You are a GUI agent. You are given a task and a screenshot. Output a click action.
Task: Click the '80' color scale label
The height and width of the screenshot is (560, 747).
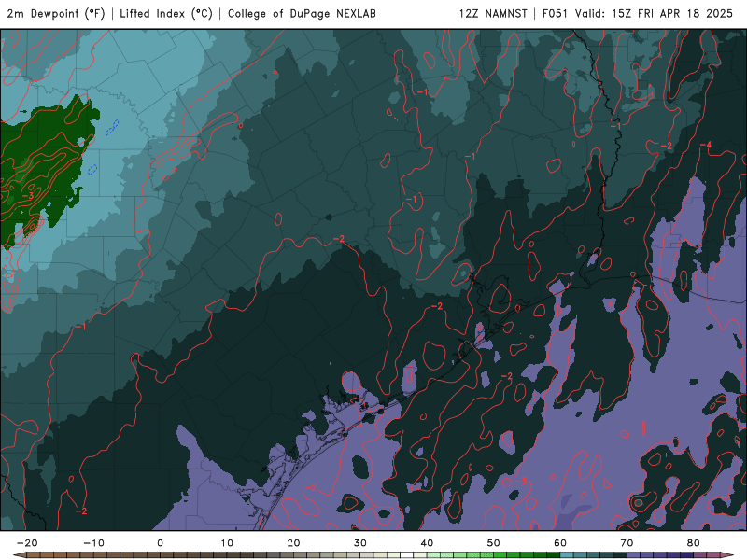coord(694,543)
